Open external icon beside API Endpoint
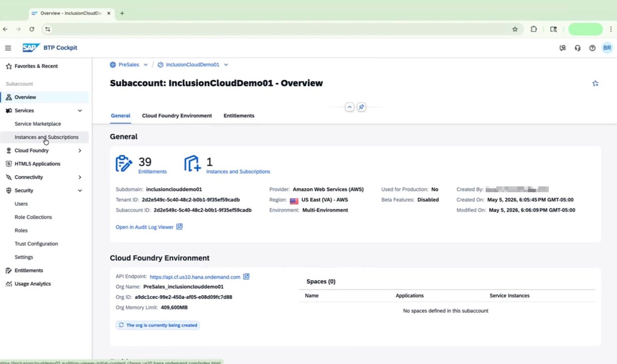Viewport: 617px width, 364px height. (x=246, y=276)
